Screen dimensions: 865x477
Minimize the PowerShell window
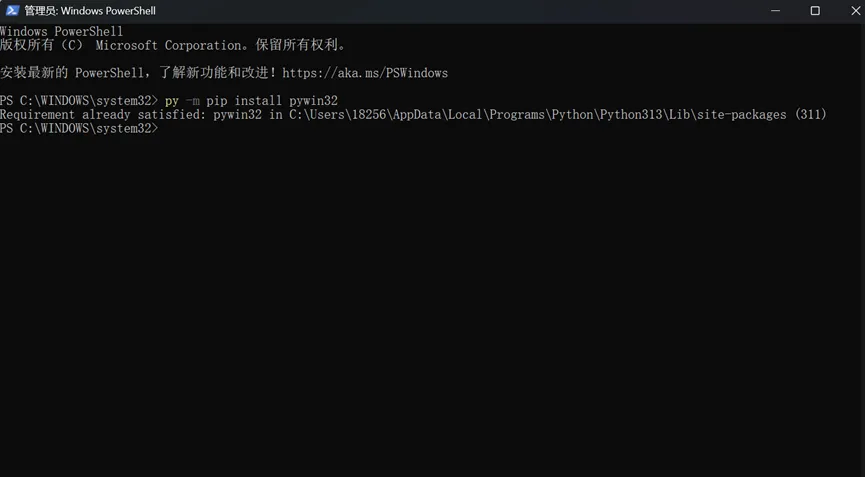pos(775,10)
